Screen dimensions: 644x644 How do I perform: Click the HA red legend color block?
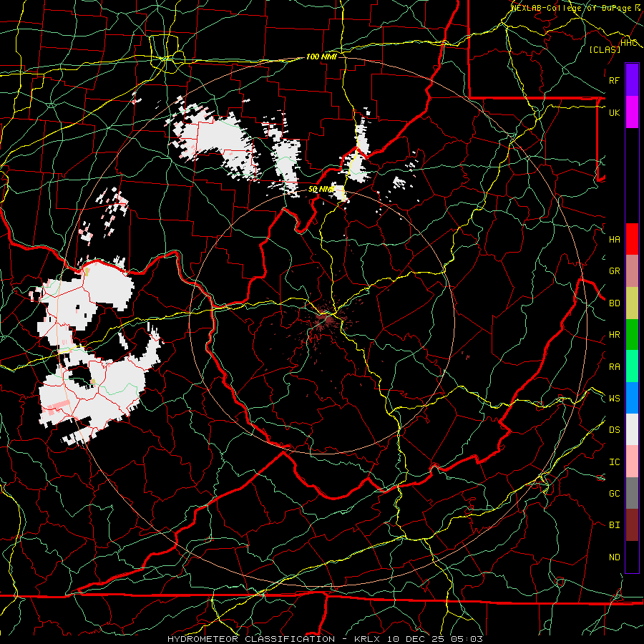pyautogui.click(x=632, y=239)
